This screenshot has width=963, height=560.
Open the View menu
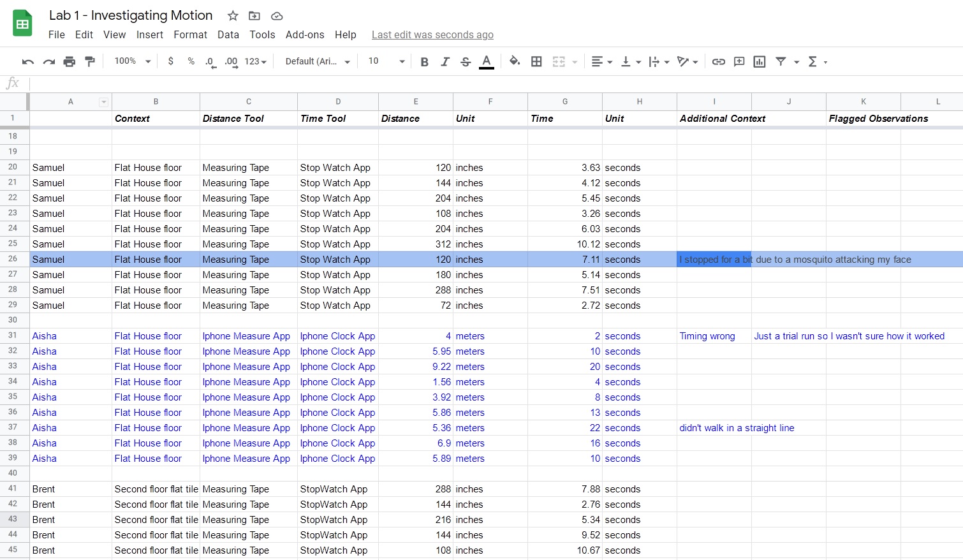(x=115, y=35)
